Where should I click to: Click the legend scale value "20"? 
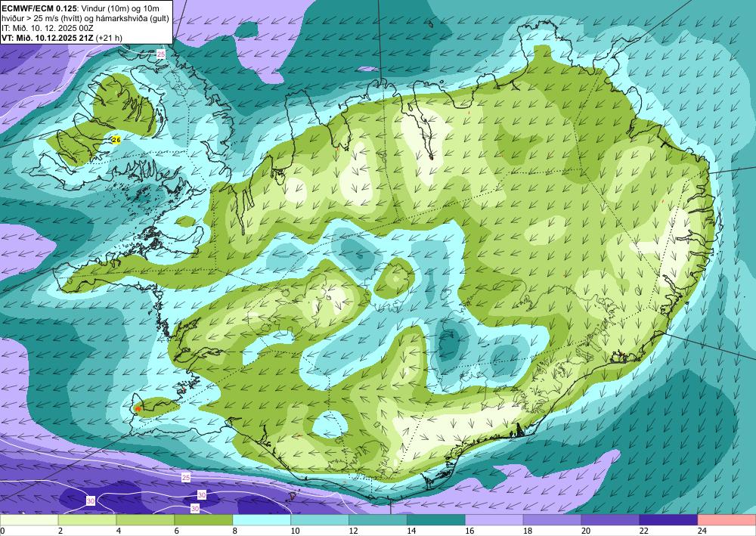586,531
